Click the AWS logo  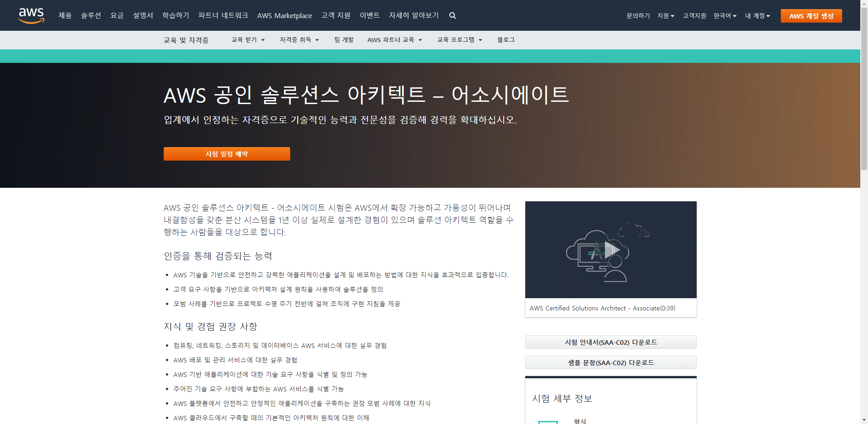pos(31,15)
